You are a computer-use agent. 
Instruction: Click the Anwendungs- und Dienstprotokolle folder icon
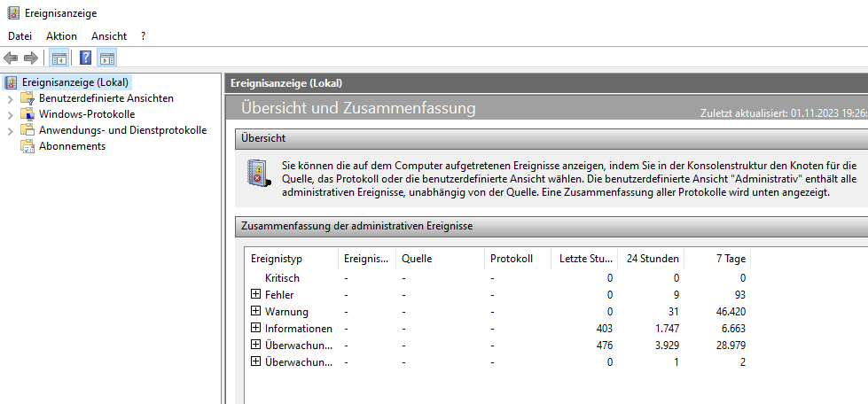tap(27, 130)
